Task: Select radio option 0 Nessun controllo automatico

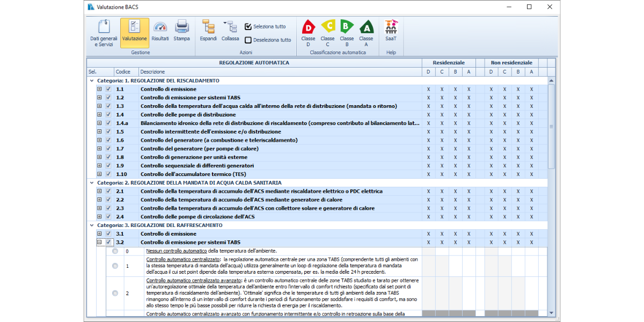Action: pos(115,251)
